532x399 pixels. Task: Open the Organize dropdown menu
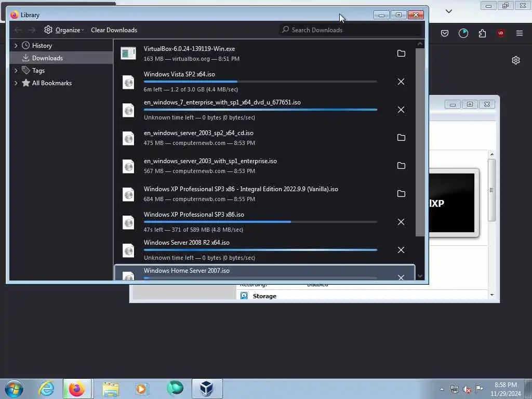tap(64, 30)
